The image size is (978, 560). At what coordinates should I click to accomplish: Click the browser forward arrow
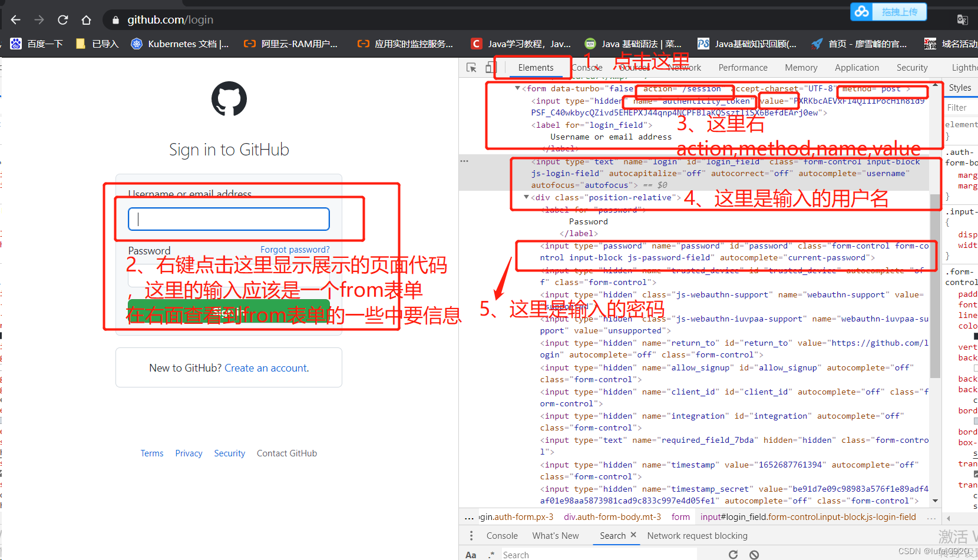click(x=39, y=20)
